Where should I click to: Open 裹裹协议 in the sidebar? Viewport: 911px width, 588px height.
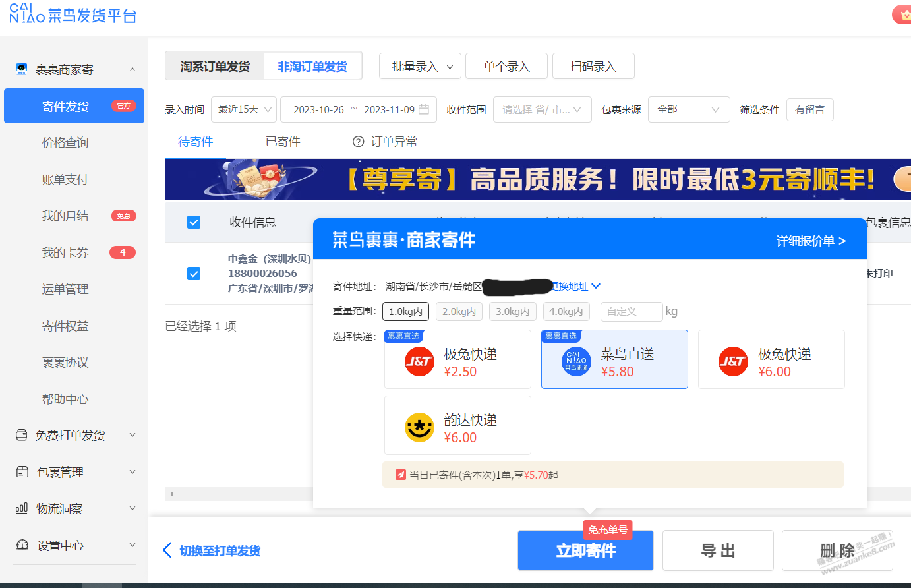[x=65, y=362]
